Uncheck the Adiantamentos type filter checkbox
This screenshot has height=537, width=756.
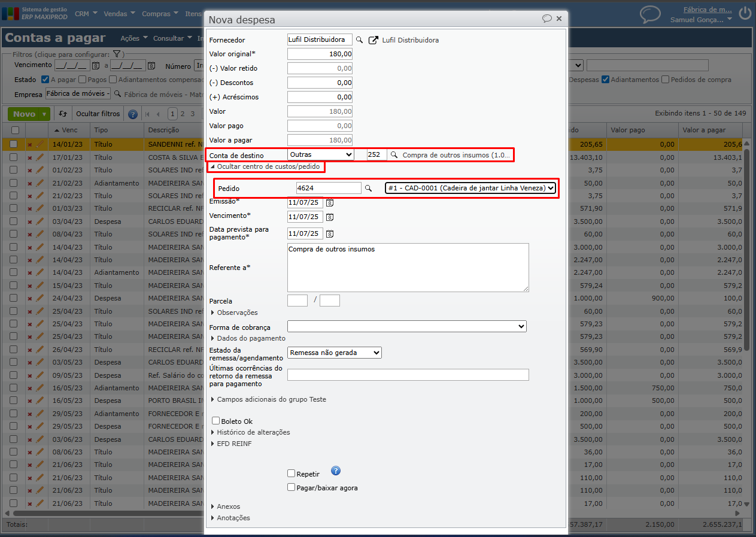[x=606, y=80]
